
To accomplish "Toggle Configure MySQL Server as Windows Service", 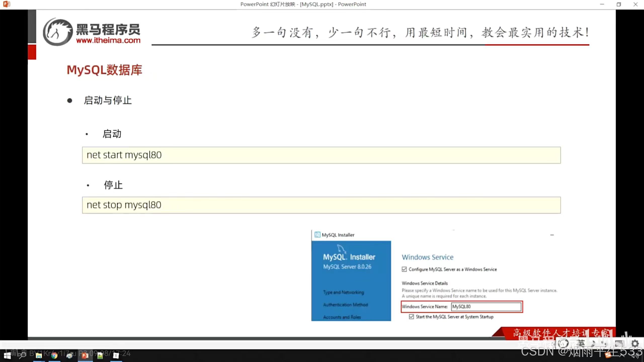I will 404,269.
